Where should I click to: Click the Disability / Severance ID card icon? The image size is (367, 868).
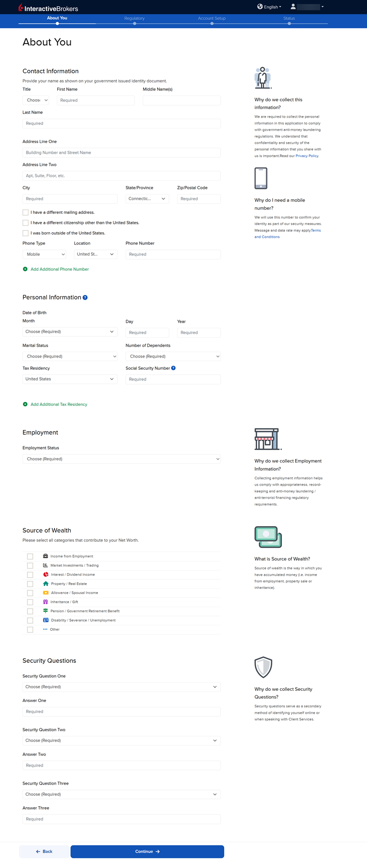[x=45, y=620]
